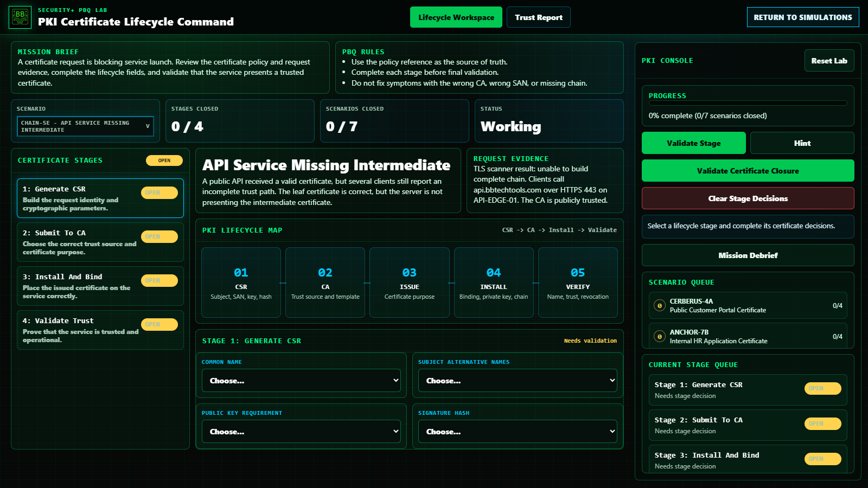The image size is (868, 488).
Task: Click OPEN badge on Validate Trust stage
Action: [x=159, y=325]
